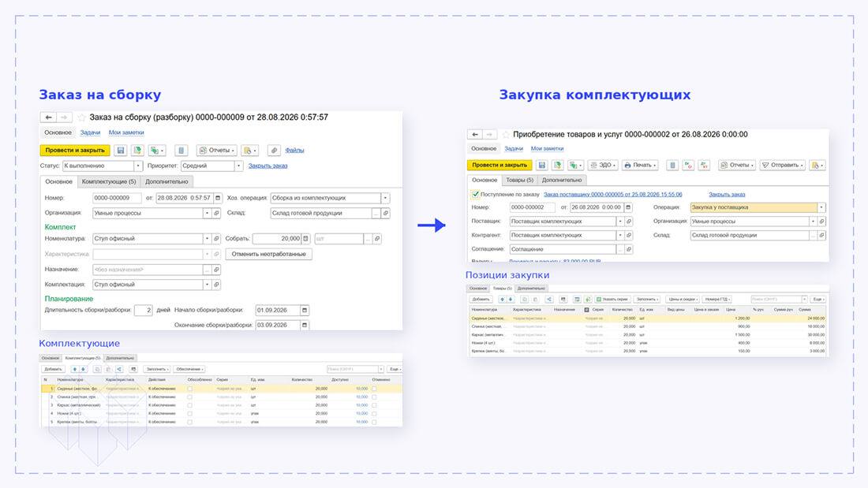Click the Дт/Кт postings icon in Приобретение toolbar
The image size is (868, 488).
(704, 165)
